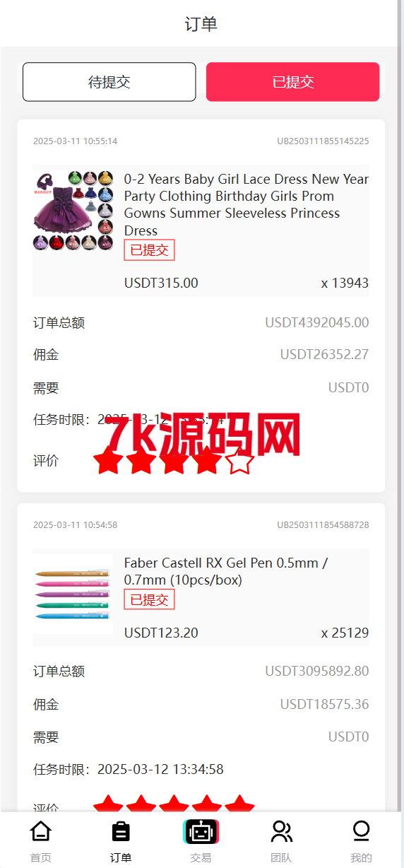
Task: Switch to the 已提交 tab
Action: (293, 82)
